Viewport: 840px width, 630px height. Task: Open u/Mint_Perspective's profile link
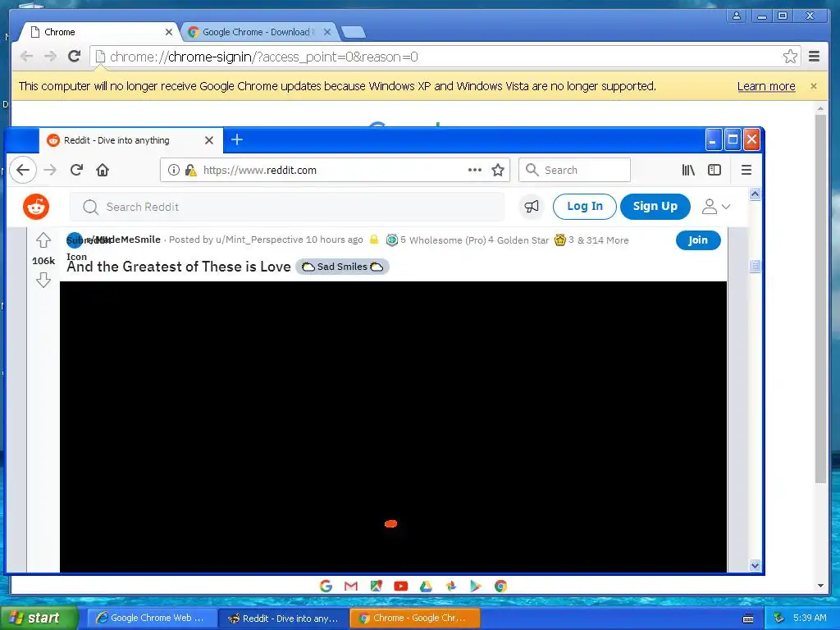tap(259, 240)
